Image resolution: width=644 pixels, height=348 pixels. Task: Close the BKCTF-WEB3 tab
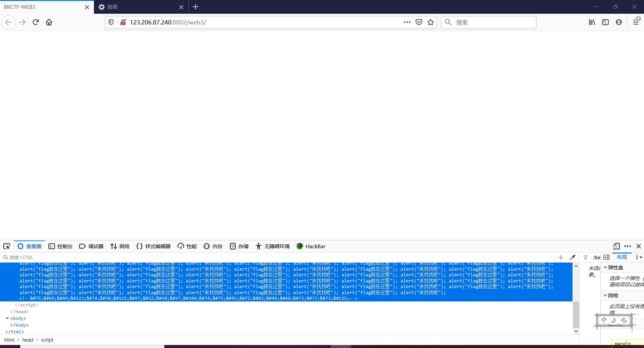pyautogui.click(x=87, y=7)
